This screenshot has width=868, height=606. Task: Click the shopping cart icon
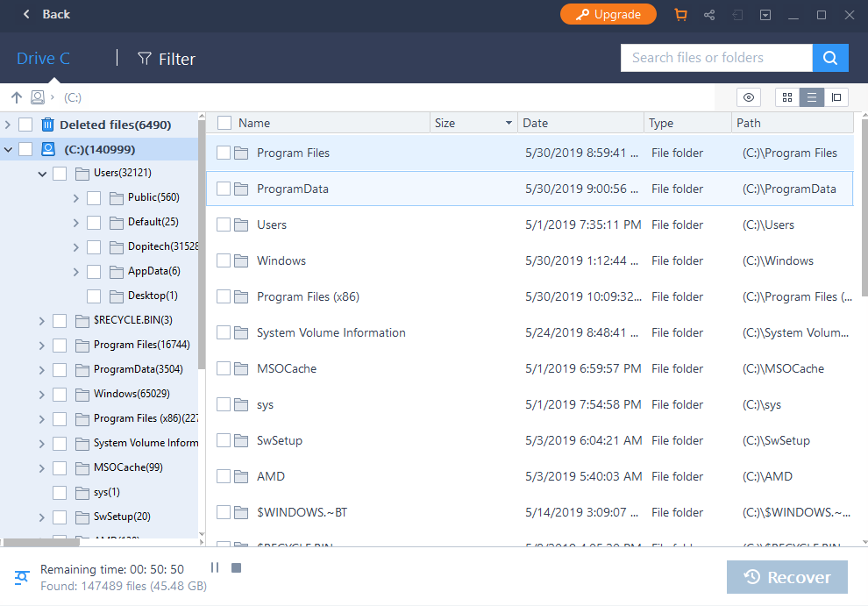tap(680, 15)
